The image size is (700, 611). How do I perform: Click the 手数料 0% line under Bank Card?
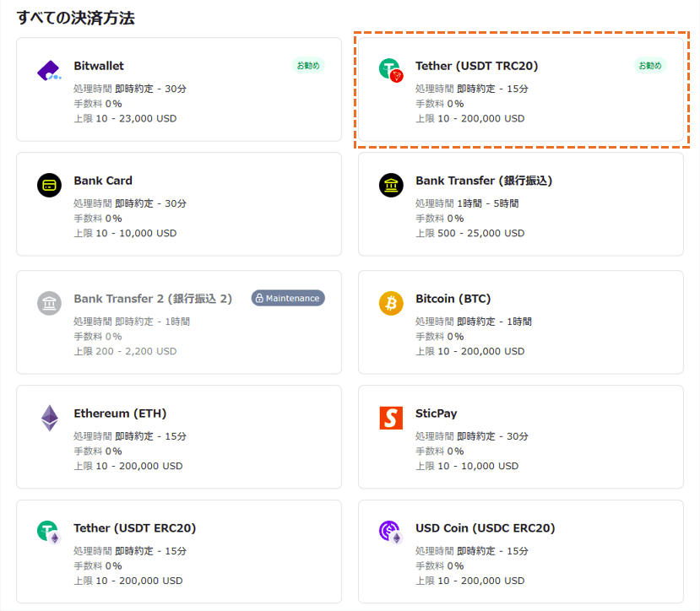pos(98,219)
